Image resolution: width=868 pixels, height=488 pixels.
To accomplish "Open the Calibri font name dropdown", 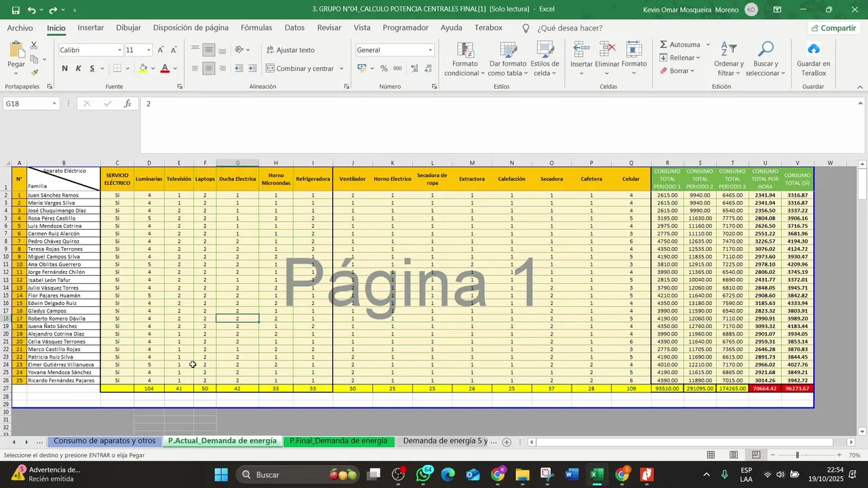I will 120,50.
